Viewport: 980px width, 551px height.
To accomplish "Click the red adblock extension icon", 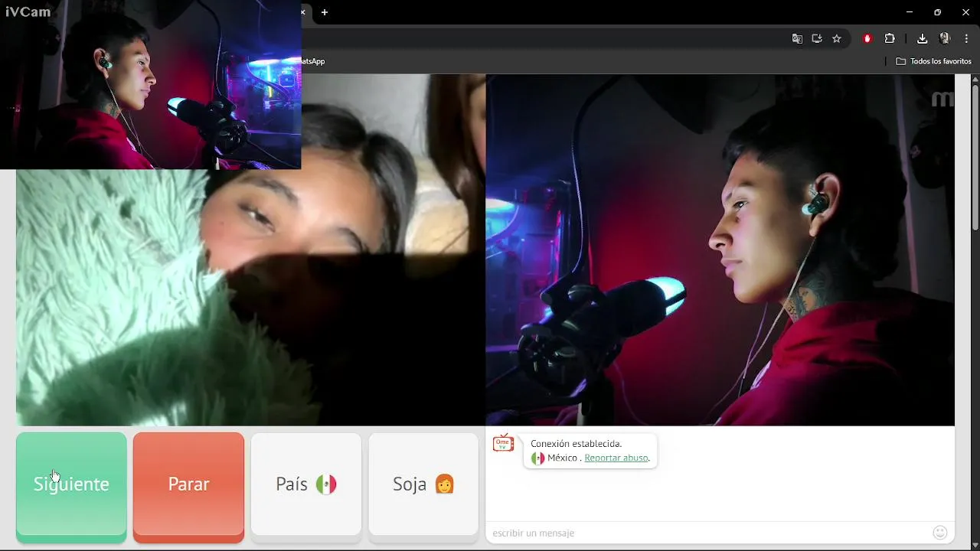I will click(867, 38).
